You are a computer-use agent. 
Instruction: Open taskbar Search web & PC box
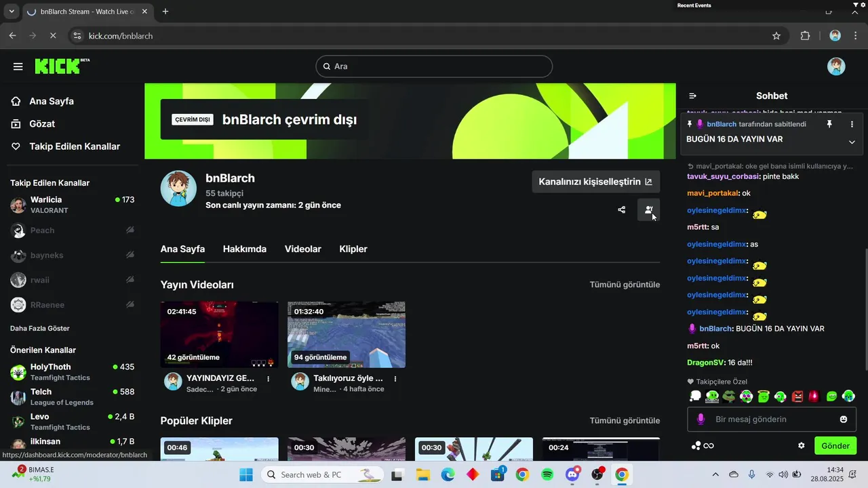click(x=321, y=474)
